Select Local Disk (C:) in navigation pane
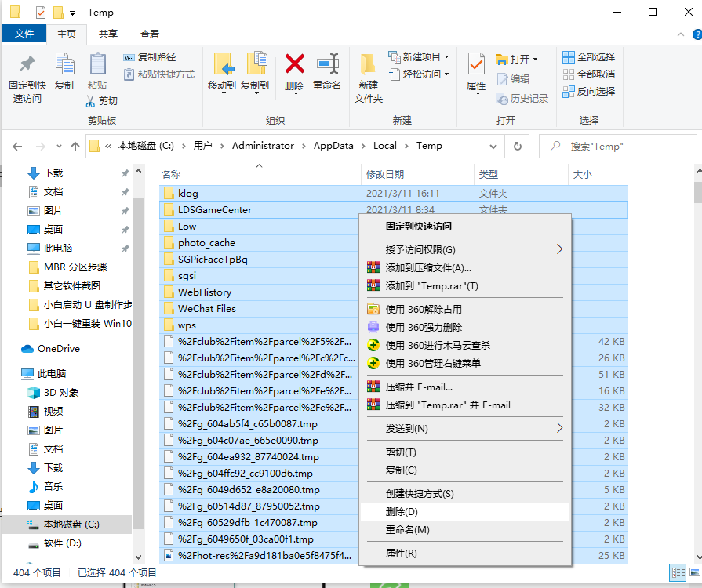This screenshot has height=588, width=702. 71,524
